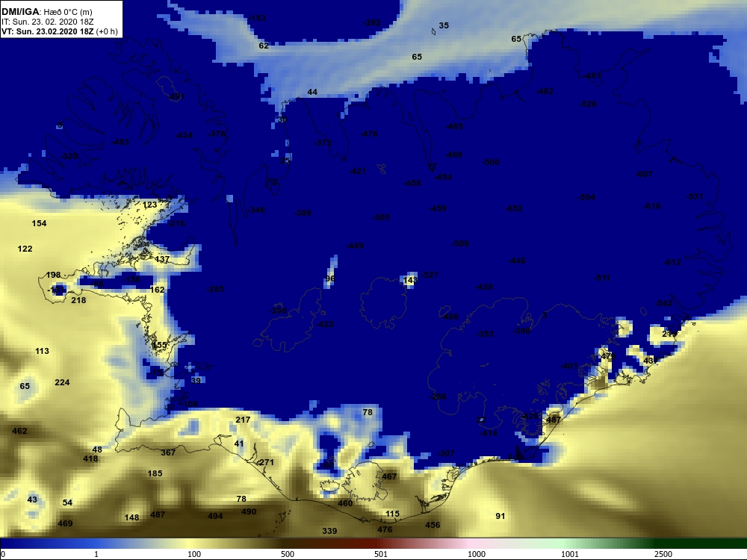Click the map value '456' at the south coast
747x560 pixels.
pyautogui.click(x=433, y=525)
